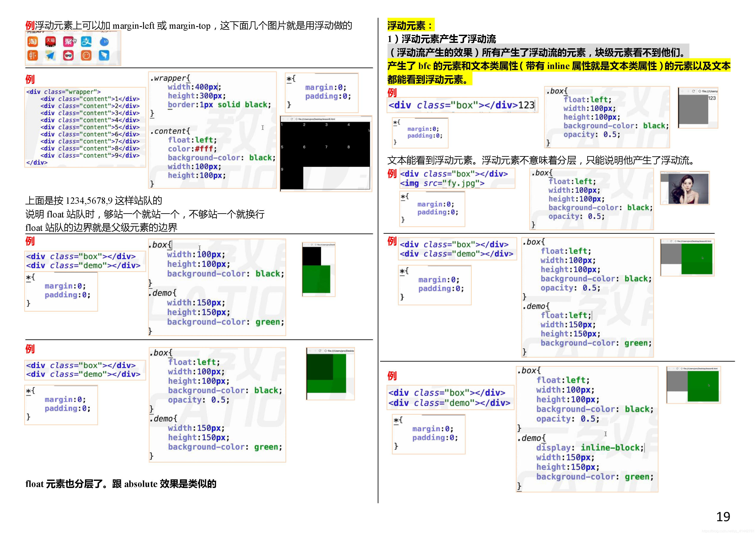Click the wrapper HTML code snippet
Screen dimensions: 756x535
tap(85, 127)
